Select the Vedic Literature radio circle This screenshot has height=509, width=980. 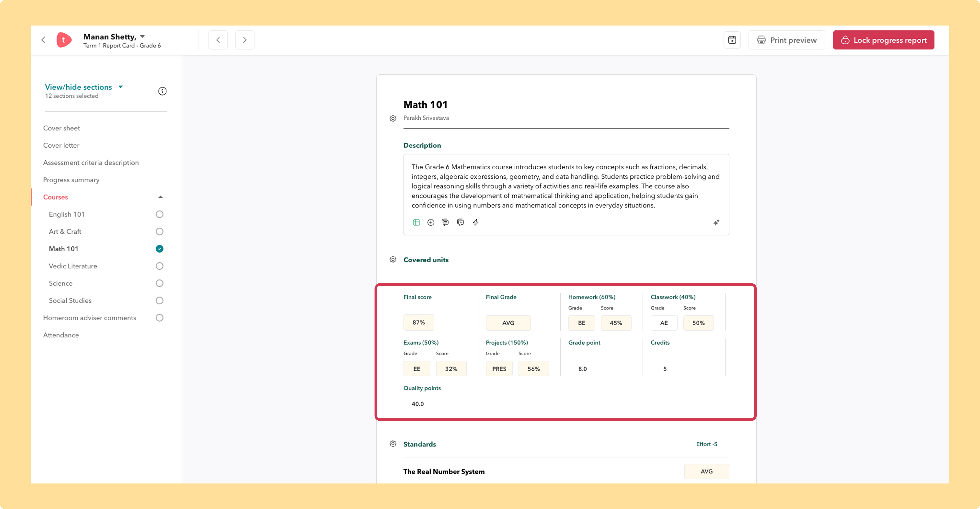[159, 266]
